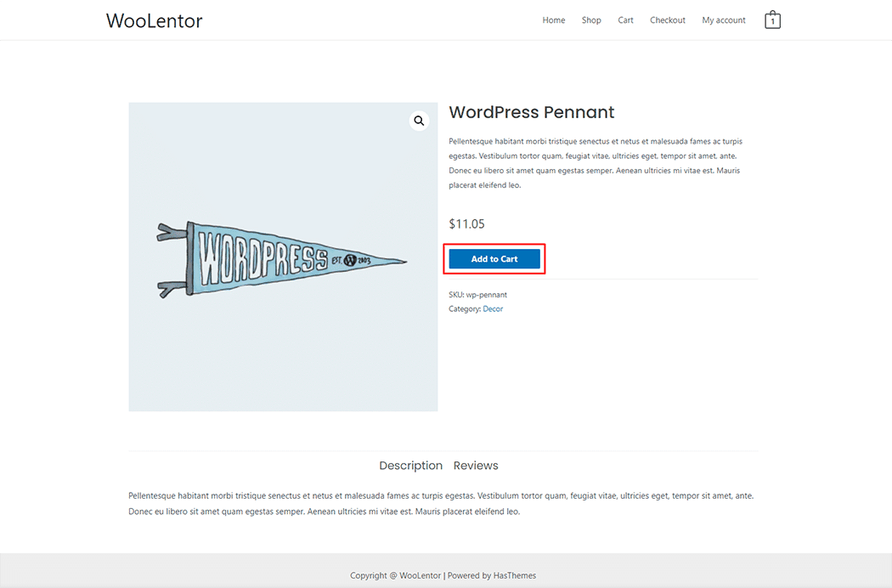This screenshot has height=588, width=892.
Task: Open the WooLentor site logo
Action: click(154, 20)
